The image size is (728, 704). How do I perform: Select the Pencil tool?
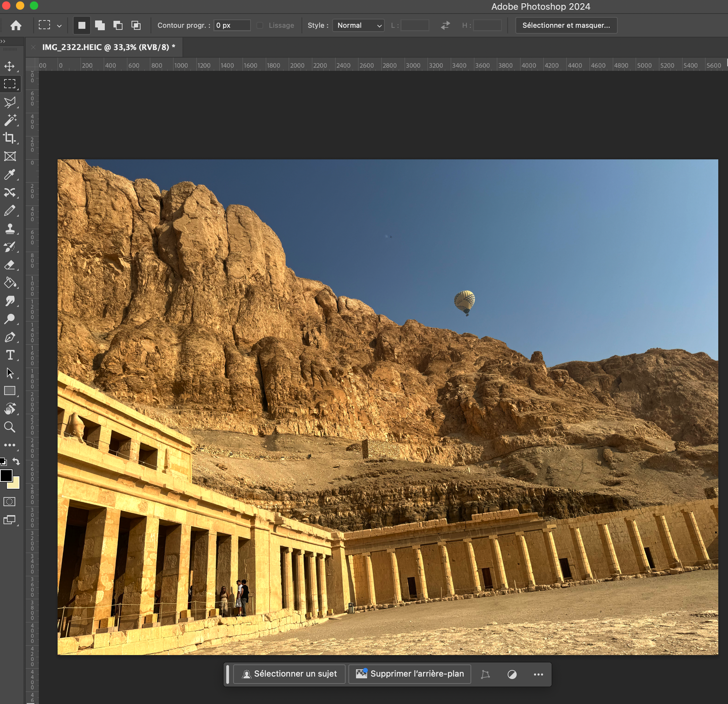[10, 211]
